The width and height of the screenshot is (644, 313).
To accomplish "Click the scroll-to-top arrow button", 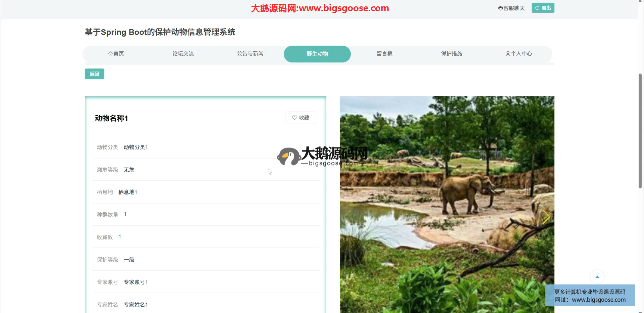I will point(597,277).
